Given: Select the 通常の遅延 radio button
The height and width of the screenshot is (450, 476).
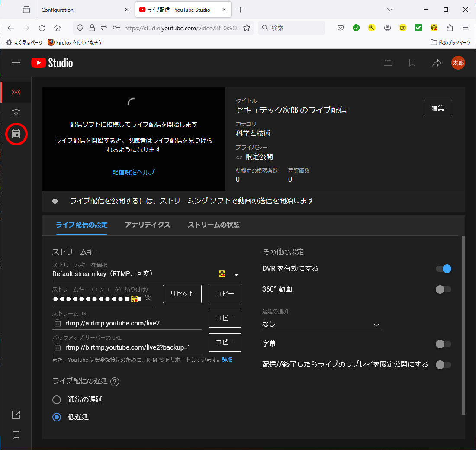Looking at the screenshot, I should 57,400.
